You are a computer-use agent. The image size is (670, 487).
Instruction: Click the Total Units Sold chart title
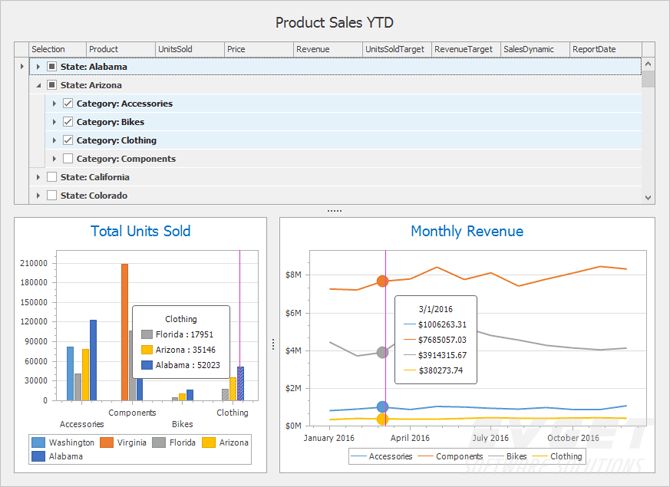click(x=141, y=231)
